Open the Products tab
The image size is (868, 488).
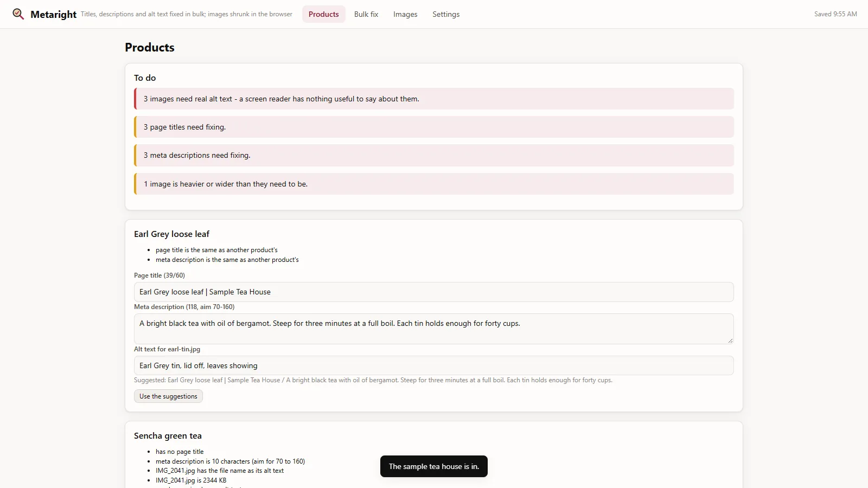pos(324,14)
